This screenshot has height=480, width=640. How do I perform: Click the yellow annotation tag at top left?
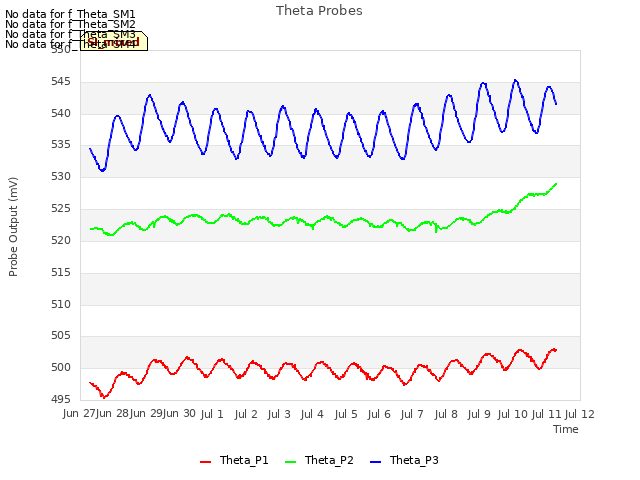tap(114, 41)
